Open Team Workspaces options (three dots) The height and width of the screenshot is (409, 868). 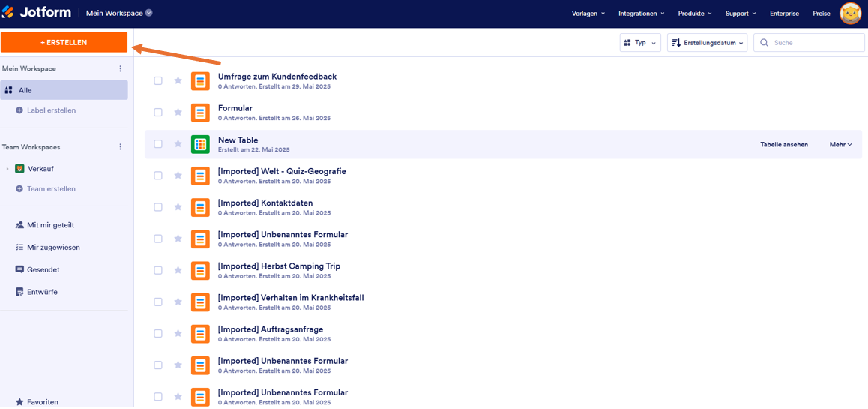(121, 147)
